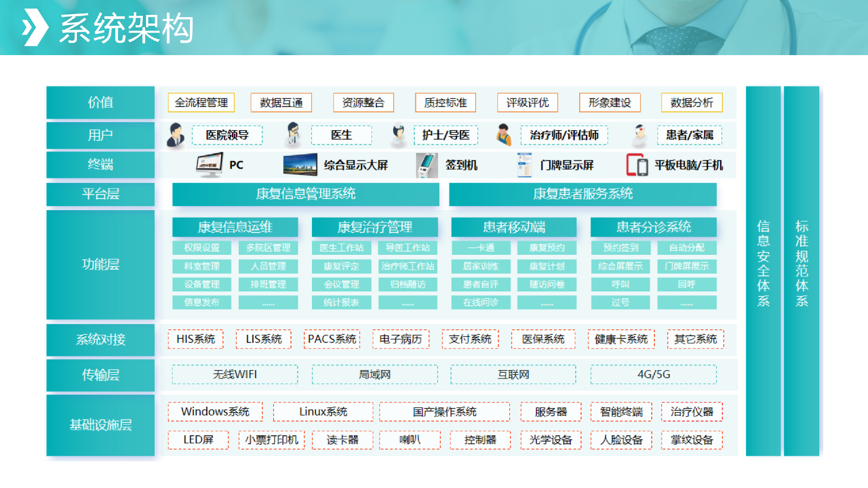Click the 签到机 kiosk icon
Viewport: 868px width, 488px height.
426,165
